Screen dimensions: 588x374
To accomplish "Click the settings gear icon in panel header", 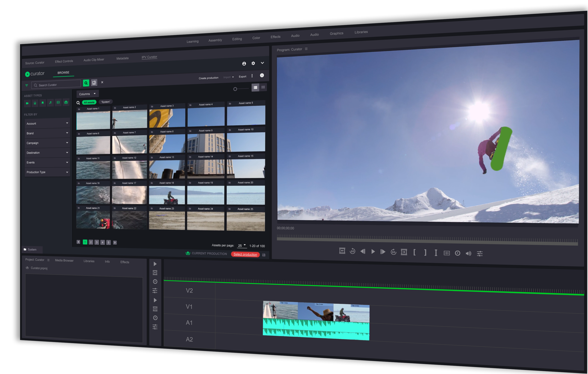I will [253, 64].
